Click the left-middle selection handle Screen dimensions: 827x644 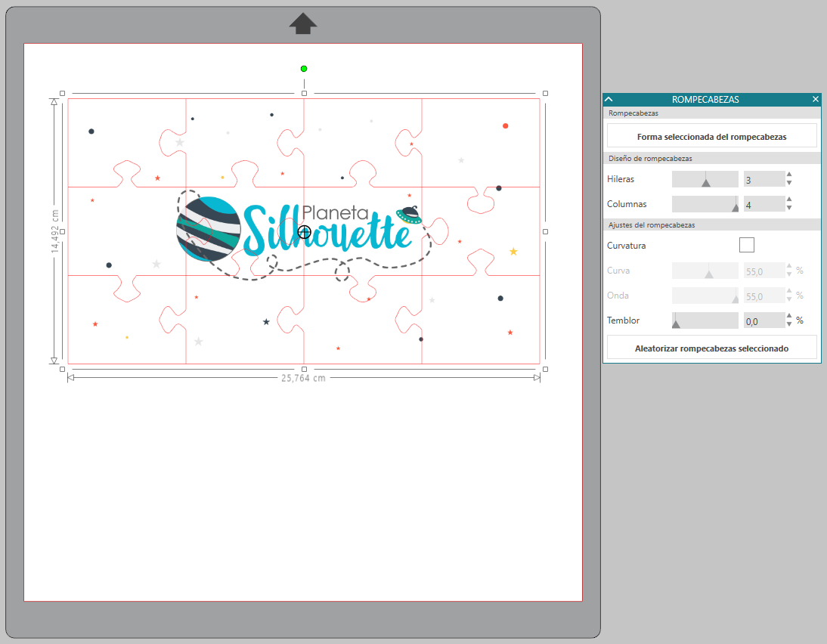point(62,231)
